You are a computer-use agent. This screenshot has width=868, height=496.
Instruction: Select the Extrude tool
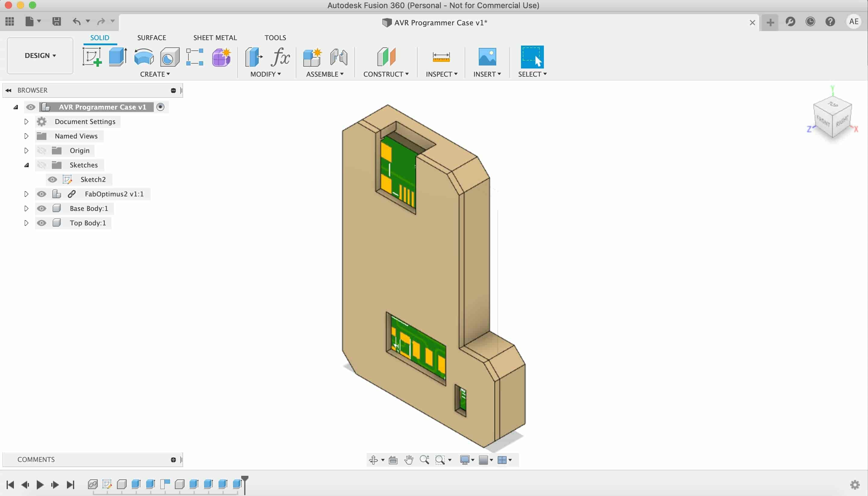tap(118, 56)
